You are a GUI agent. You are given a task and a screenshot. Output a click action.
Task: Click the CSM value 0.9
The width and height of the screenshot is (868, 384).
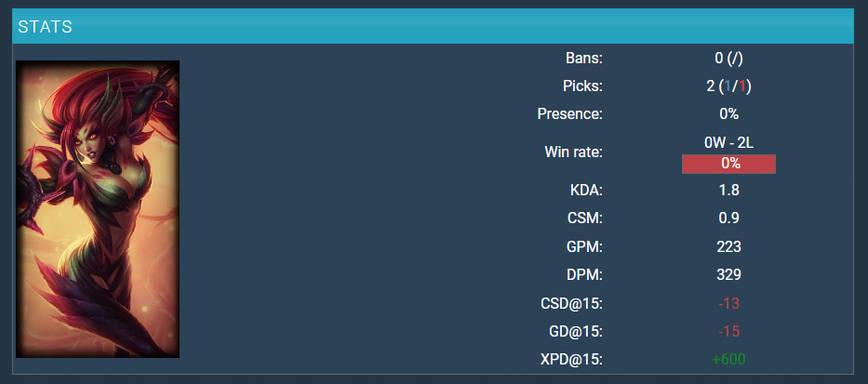[728, 218]
